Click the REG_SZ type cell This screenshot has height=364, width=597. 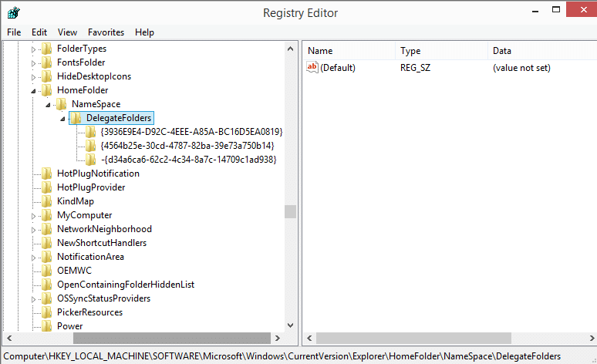pos(416,68)
